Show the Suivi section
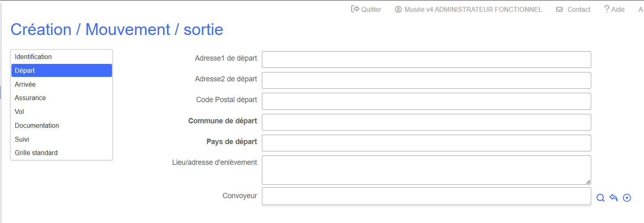 pos(22,139)
